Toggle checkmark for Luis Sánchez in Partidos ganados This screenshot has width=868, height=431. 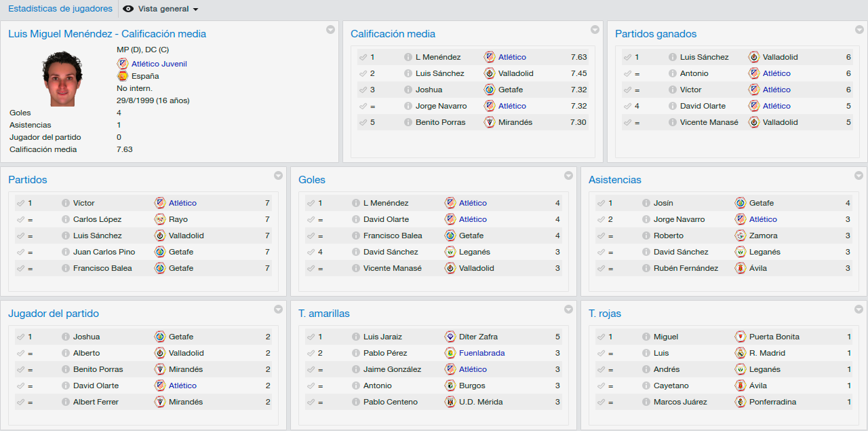coord(627,58)
